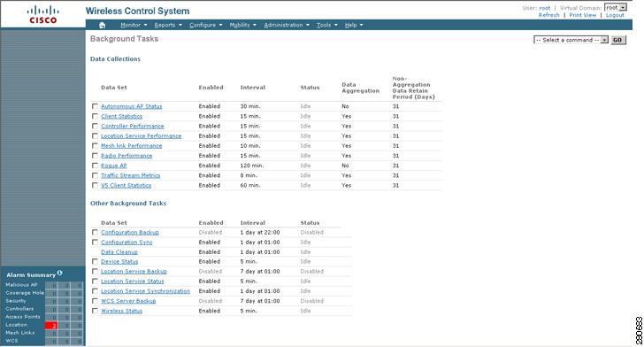Screen dimensions: 644x347
Task: Check the Rogue AP checkbox
Action: pyautogui.click(x=95, y=166)
